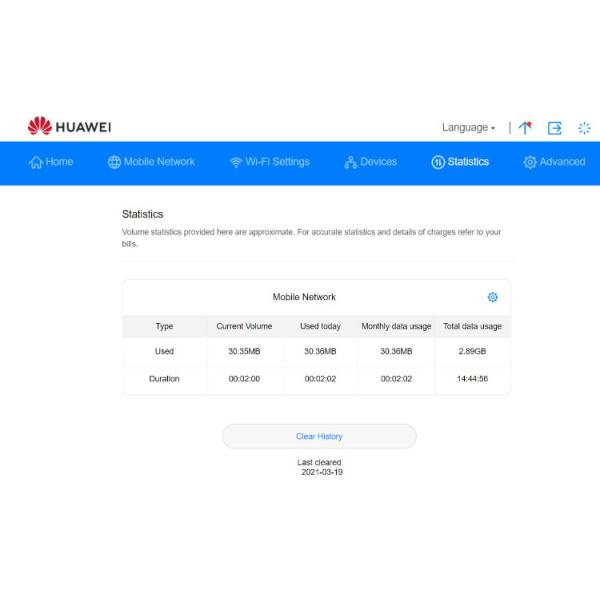Viewport: 600px width, 600px height.
Task: Select the Advanced tab
Action: [x=554, y=162]
